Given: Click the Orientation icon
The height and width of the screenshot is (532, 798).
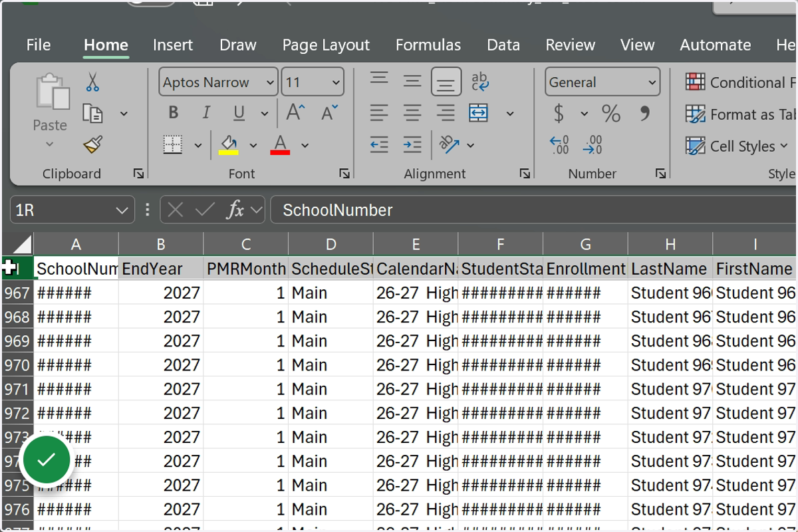Looking at the screenshot, I should pyautogui.click(x=450, y=144).
